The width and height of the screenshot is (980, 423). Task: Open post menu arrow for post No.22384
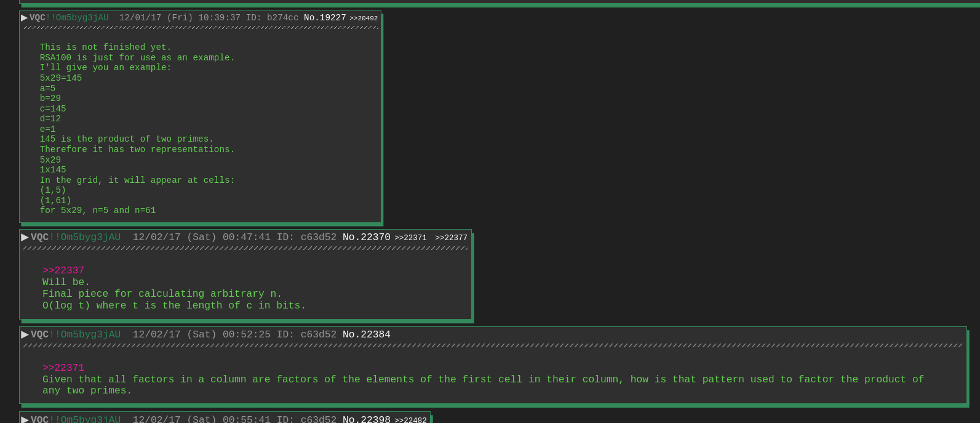click(25, 335)
